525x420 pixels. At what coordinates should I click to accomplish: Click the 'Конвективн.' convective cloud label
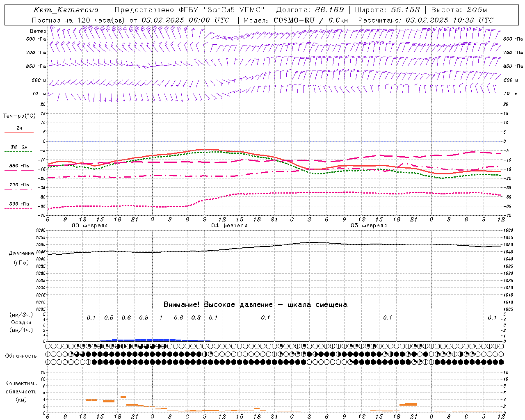21,383
